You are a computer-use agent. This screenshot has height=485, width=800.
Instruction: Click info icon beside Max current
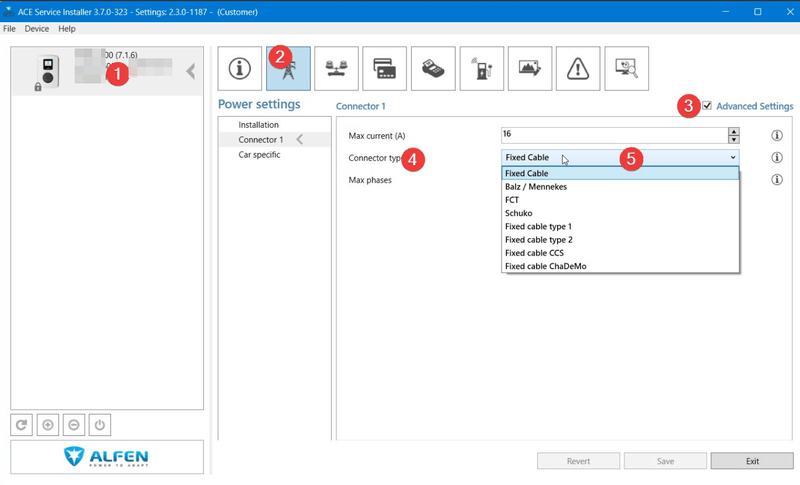[777, 135]
